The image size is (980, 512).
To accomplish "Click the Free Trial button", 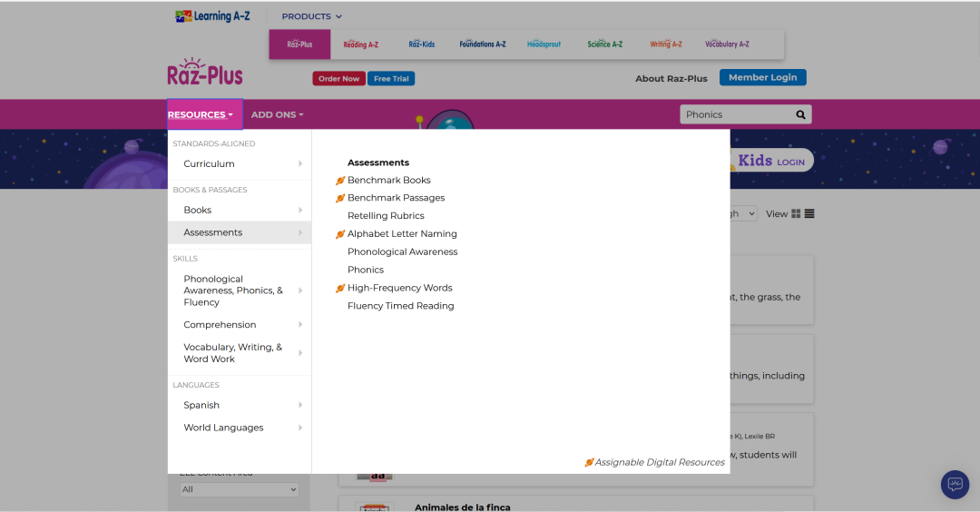I will click(391, 79).
